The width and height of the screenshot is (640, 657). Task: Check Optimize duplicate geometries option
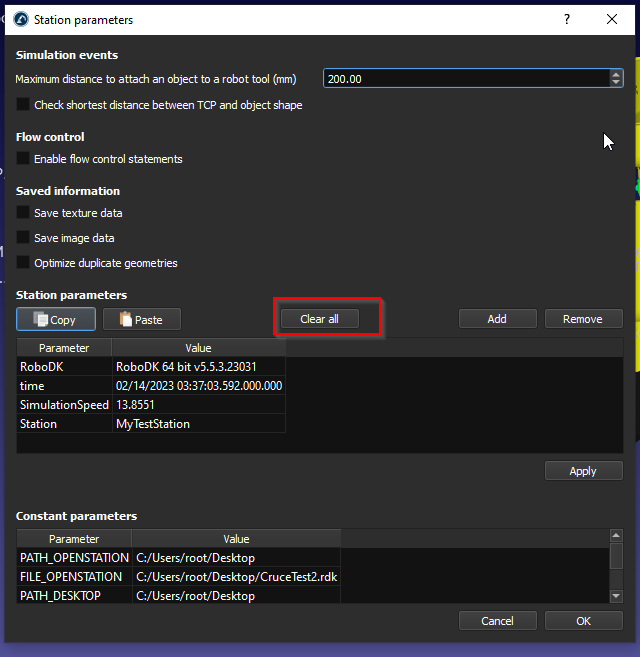23,263
